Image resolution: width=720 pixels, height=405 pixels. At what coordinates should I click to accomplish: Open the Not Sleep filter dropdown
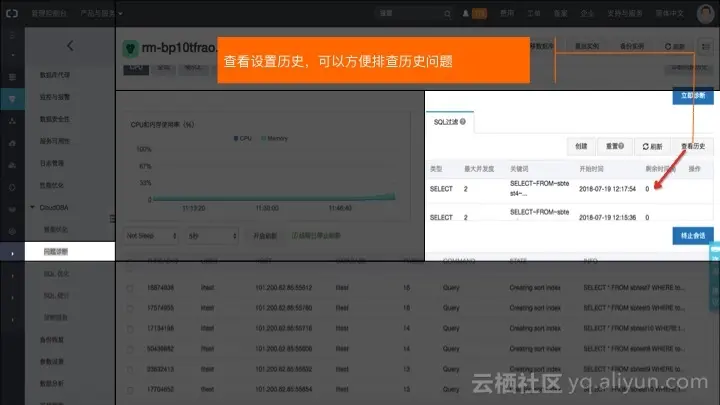151,236
